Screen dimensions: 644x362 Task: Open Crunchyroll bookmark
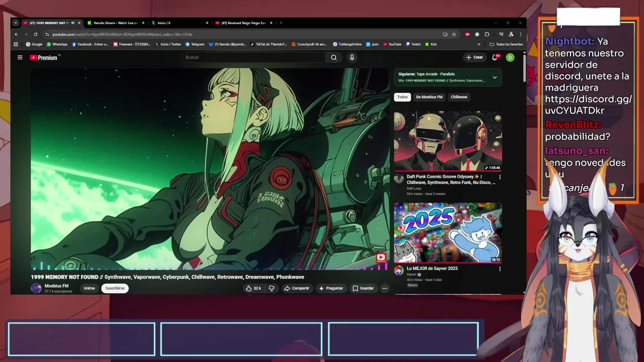click(x=310, y=44)
